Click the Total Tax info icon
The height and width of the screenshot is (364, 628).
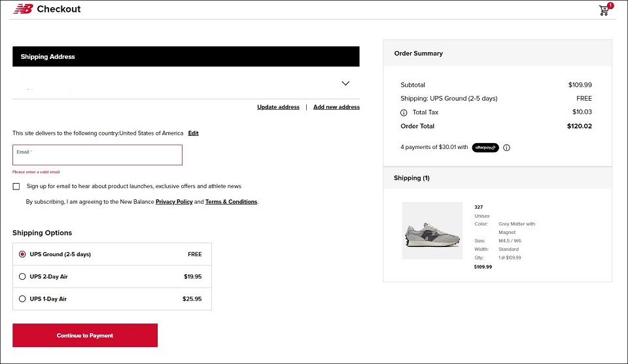(x=404, y=113)
